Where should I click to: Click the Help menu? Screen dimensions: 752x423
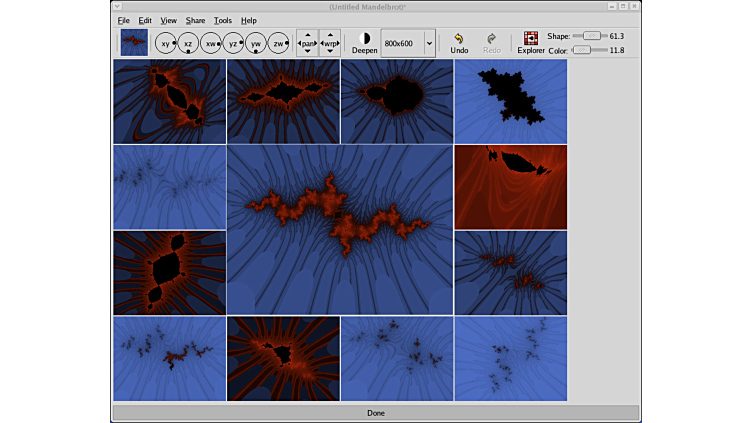click(248, 20)
